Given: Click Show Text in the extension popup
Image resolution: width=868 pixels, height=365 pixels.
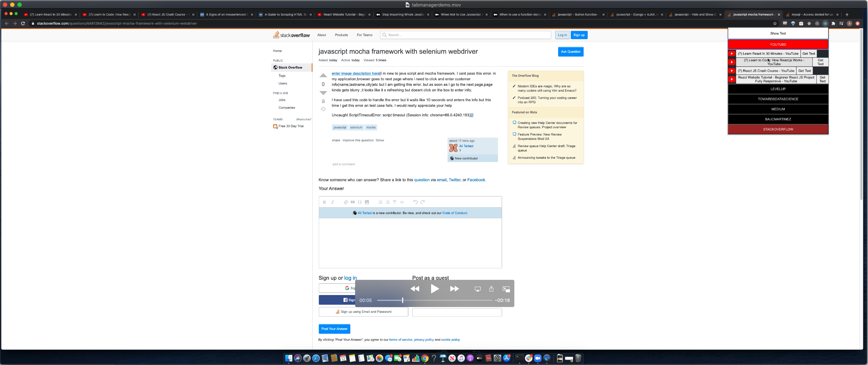Looking at the screenshot, I should pyautogui.click(x=778, y=33).
